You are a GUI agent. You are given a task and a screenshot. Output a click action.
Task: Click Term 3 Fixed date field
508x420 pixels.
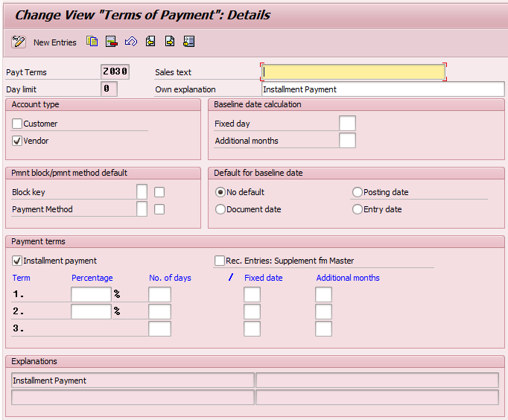tap(252, 328)
